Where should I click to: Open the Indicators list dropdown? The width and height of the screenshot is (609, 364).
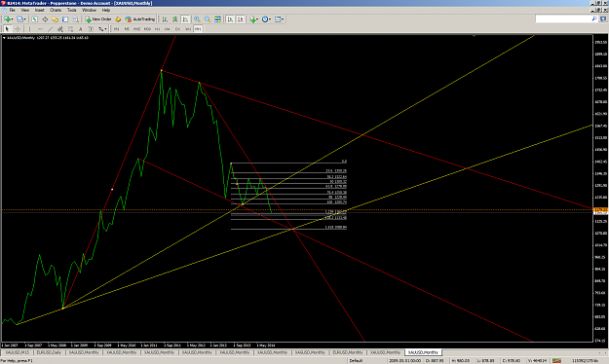click(x=254, y=19)
